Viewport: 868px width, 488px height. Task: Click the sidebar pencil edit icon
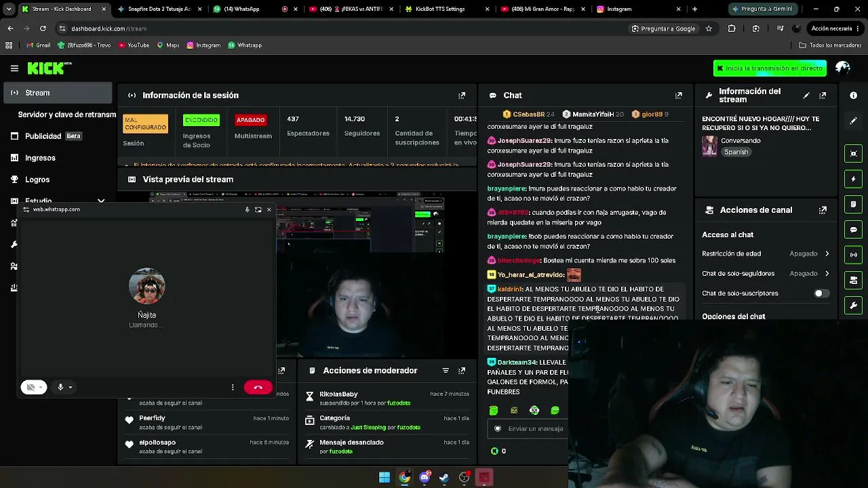tap(854, 121)
